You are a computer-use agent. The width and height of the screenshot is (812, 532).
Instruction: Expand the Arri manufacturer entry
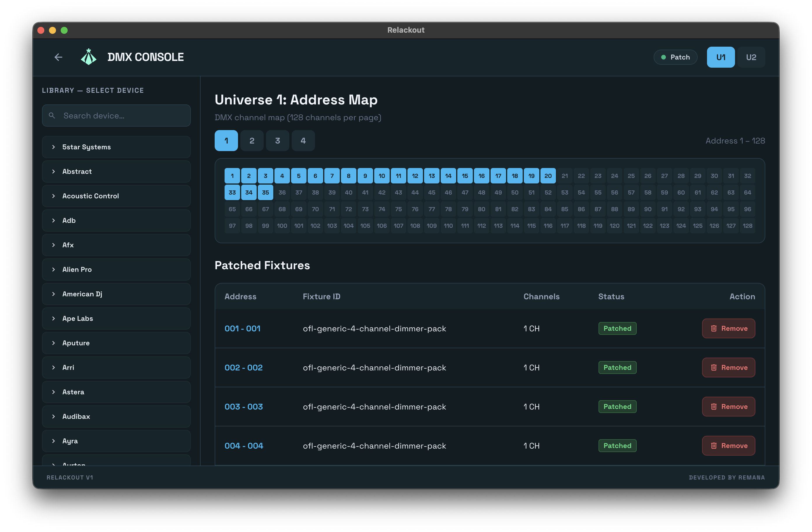click(116, 367)
